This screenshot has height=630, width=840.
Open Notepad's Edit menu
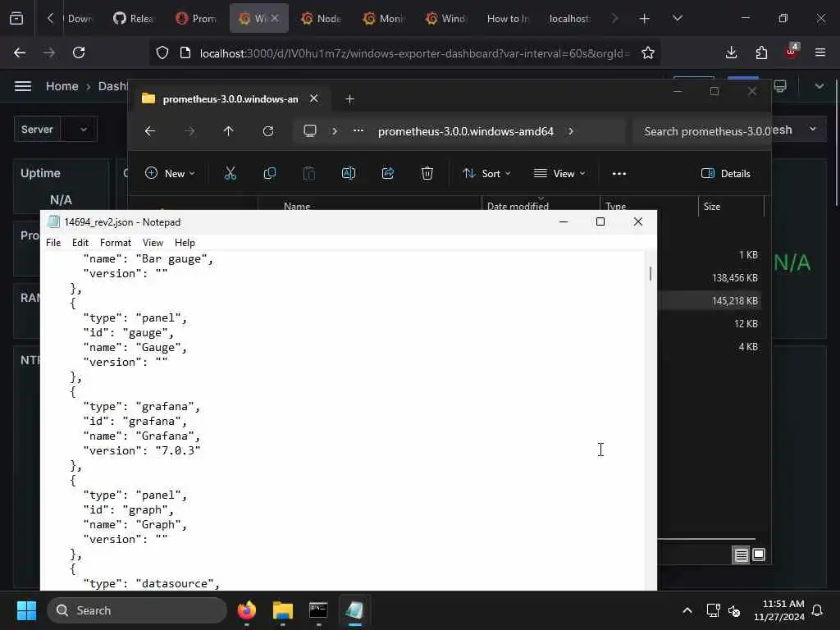pos(80,243)
